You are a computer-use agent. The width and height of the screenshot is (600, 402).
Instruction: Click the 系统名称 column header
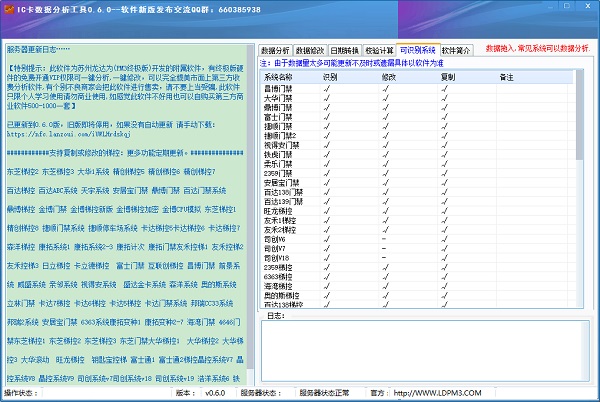[290, 77]
